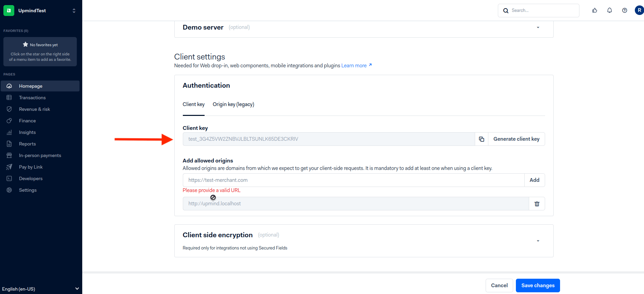Click the allowed origin URL input
644x294 pixels.
353,180
